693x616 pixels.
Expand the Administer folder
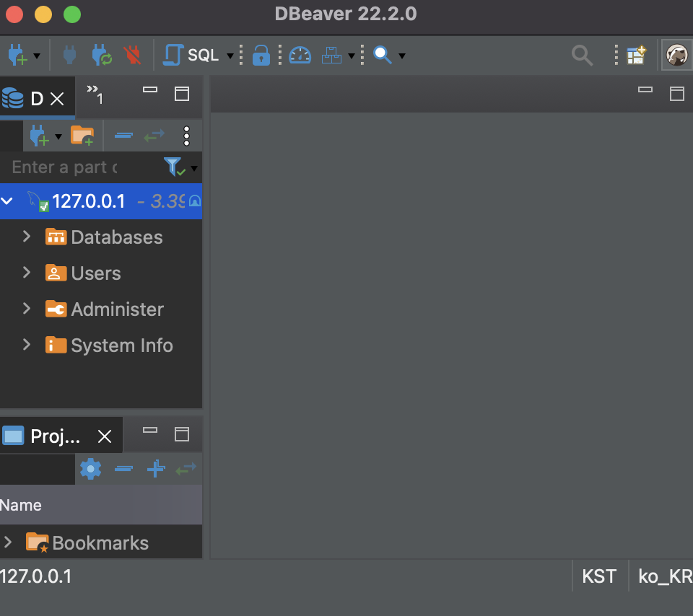tap(27, 309)
